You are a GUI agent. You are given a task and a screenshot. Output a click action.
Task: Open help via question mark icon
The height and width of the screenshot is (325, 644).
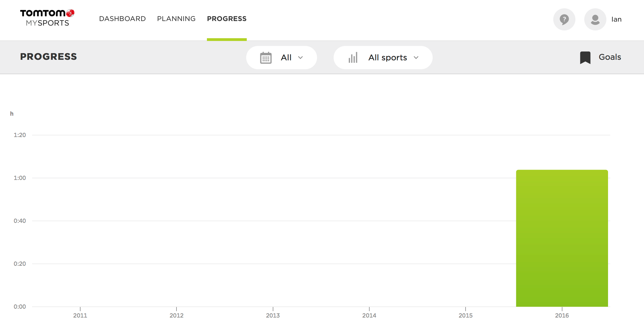564,19
